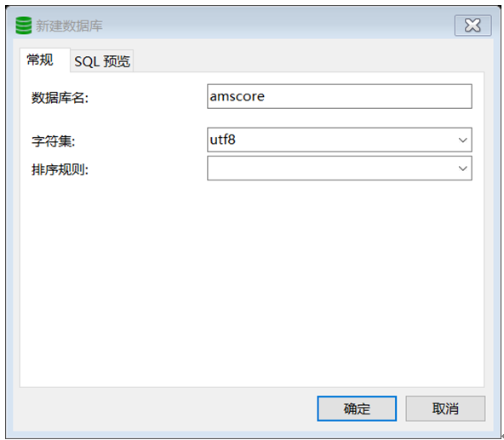Click blank area of the 常规 panel
The image size is (504, 440).
pos(252,283)
